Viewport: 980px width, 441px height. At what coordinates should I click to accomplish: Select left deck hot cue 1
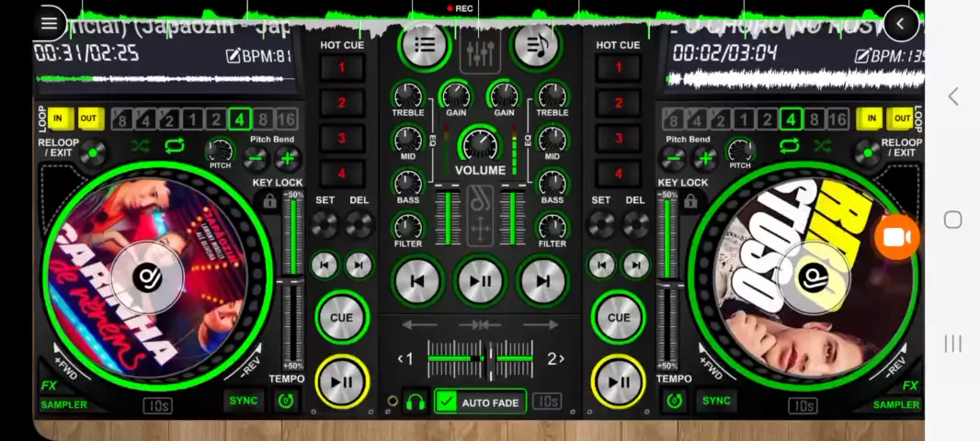(x=341, y=67)
